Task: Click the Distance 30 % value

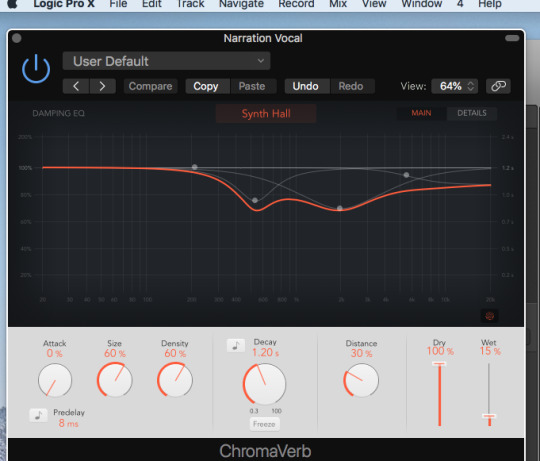Action: 361,353
